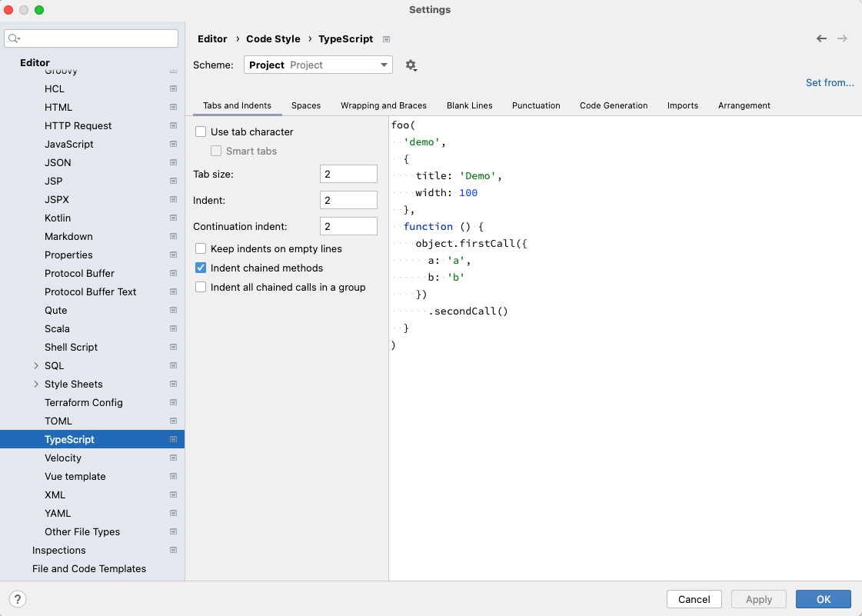The width and height of the screenshot is (862, 616).
Task: Go back with the left arrow
Action: pos(821,38)
